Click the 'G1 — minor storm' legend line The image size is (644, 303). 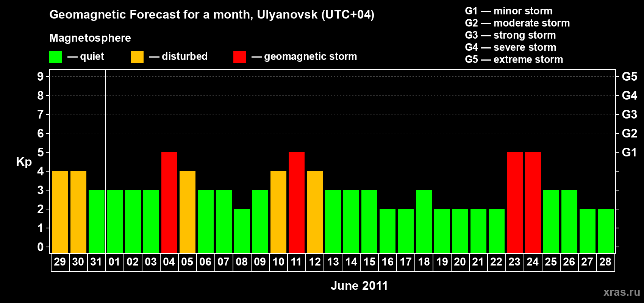(509, 11)
